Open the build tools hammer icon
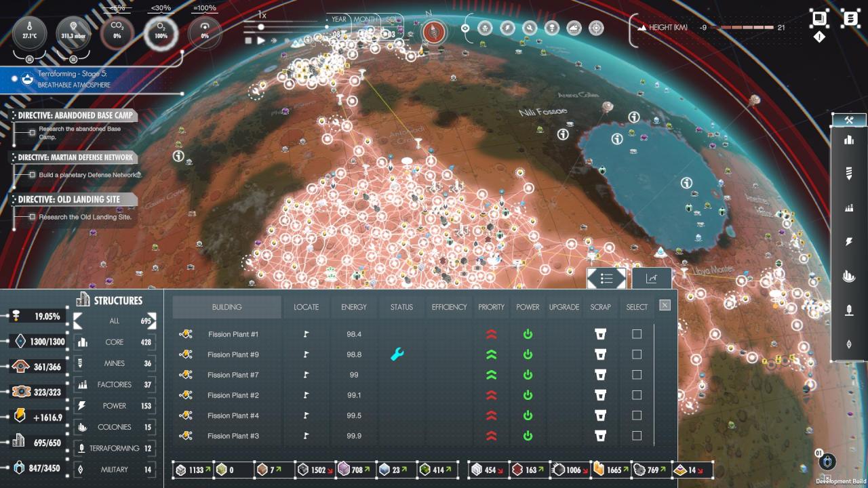Image resolution: width=868 pixels, height=488 pixels. [x=848, y=120]
